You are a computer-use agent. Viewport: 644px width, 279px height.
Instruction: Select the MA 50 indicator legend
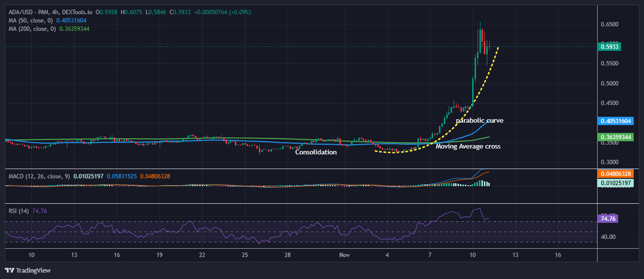point(28,21)
